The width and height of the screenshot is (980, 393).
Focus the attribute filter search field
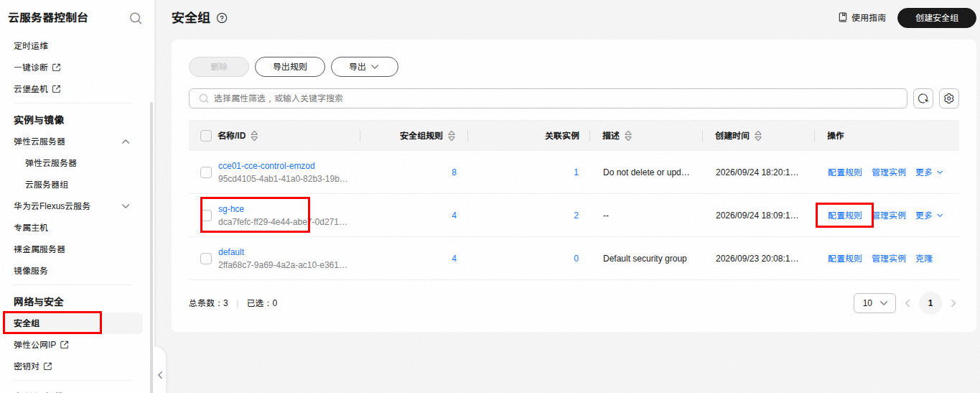tap(548, 98)
